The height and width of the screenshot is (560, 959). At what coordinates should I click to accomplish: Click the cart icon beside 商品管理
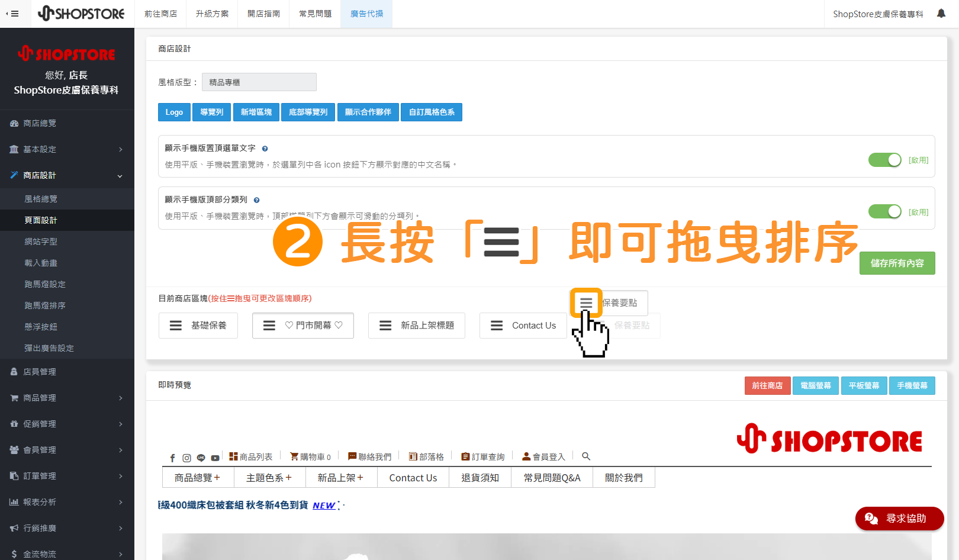pyautogui.click(x=14, y=398)
